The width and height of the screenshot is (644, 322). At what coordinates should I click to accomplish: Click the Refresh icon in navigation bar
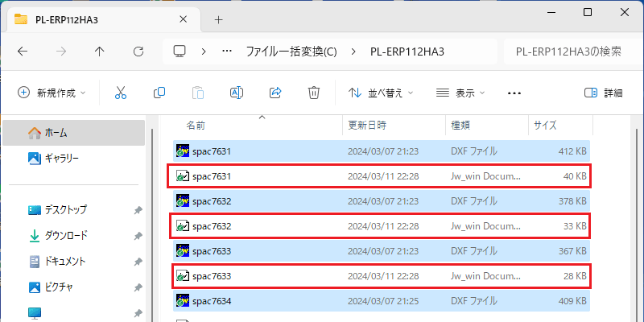[138, 52]
